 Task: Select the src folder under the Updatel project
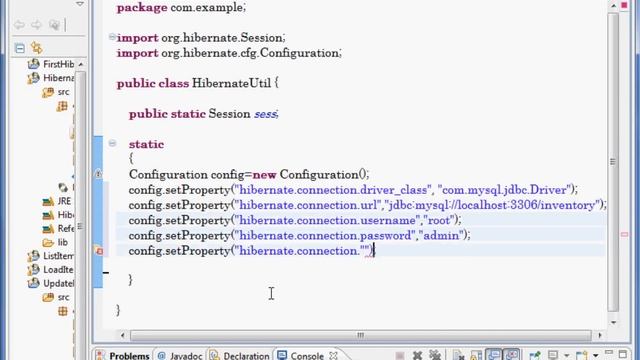56,297
